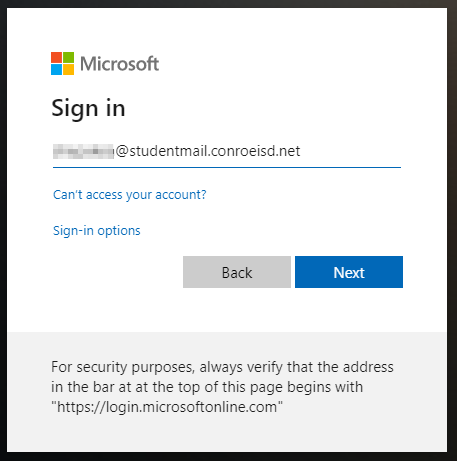Open the Sign-in options link

[x=97, y=231]
